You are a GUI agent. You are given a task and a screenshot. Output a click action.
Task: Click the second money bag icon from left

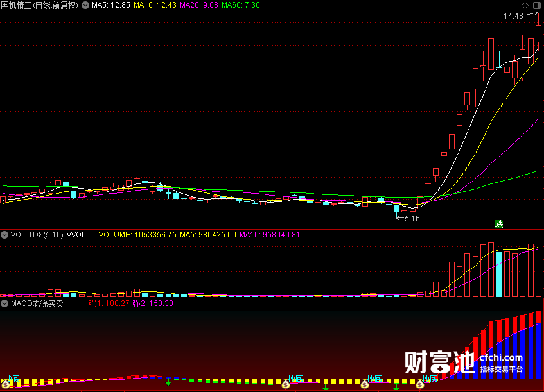[286, 384]
